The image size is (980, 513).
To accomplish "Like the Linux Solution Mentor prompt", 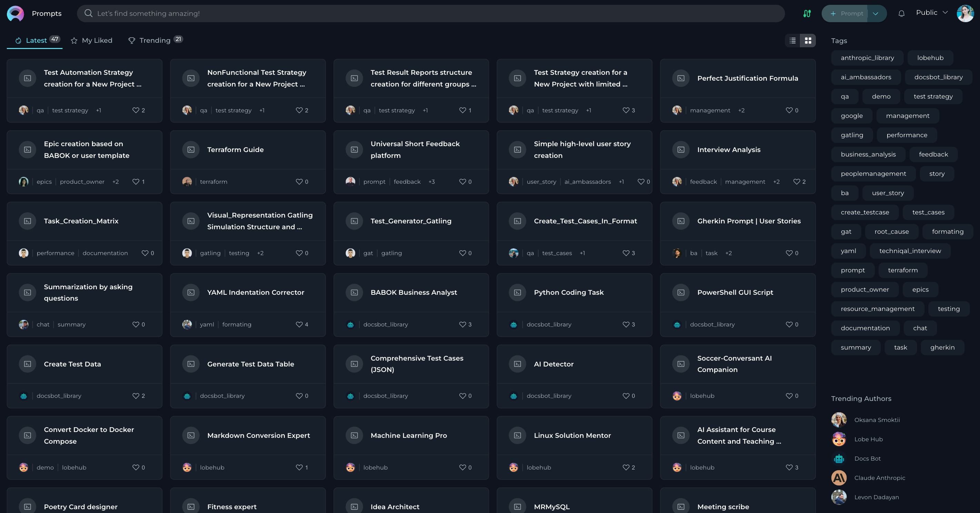I will pyautogui.click(x=626, y=467).
